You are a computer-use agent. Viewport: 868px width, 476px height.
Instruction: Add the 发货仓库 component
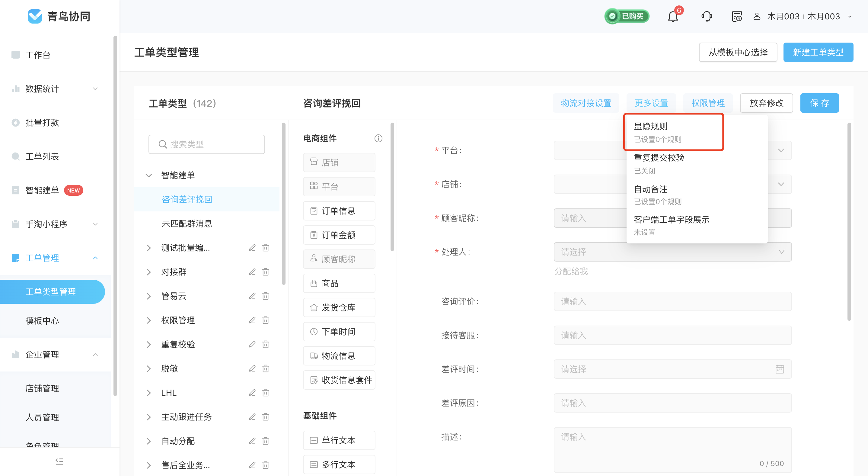(x=339, y=307)
